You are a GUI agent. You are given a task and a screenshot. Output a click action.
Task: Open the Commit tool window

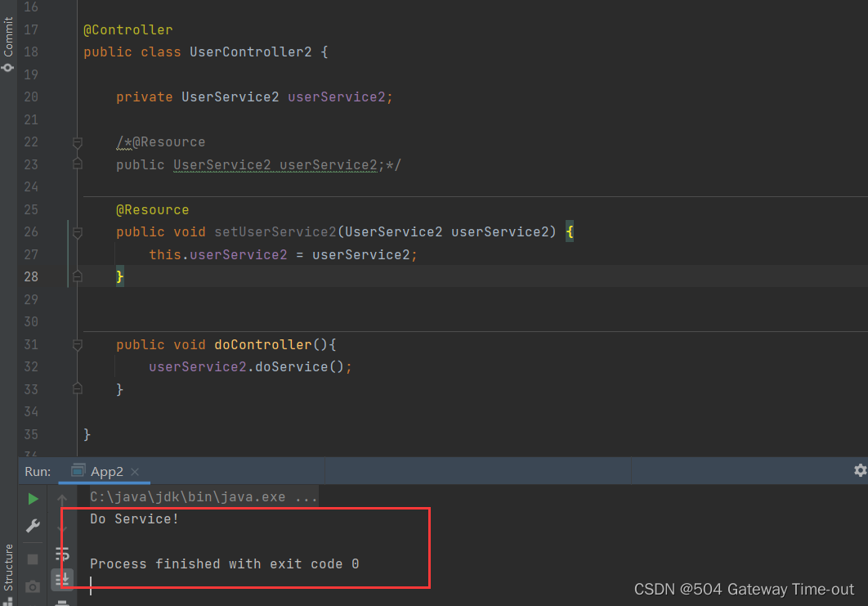click(8, 43)
